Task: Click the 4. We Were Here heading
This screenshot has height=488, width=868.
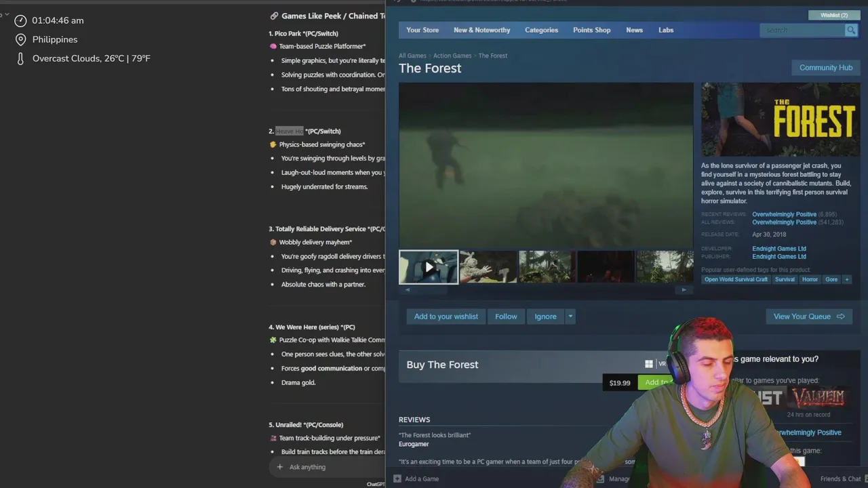Action: tap(312, 327)
